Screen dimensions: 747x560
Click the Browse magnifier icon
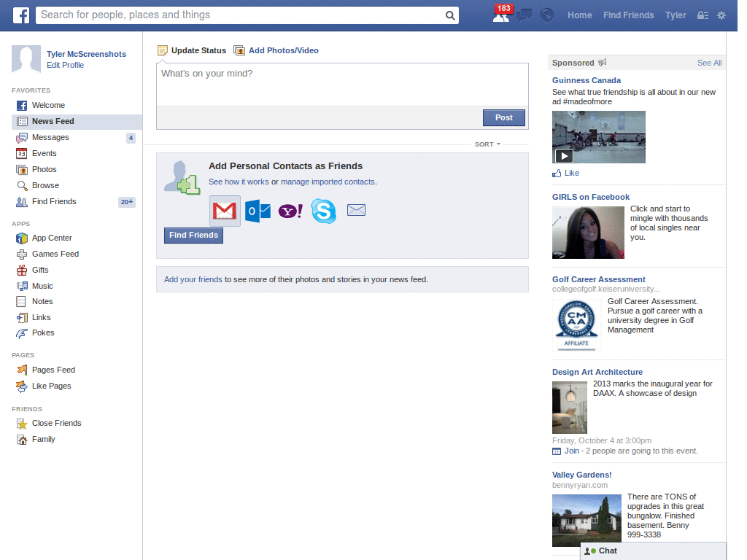[x=22, y=186]
